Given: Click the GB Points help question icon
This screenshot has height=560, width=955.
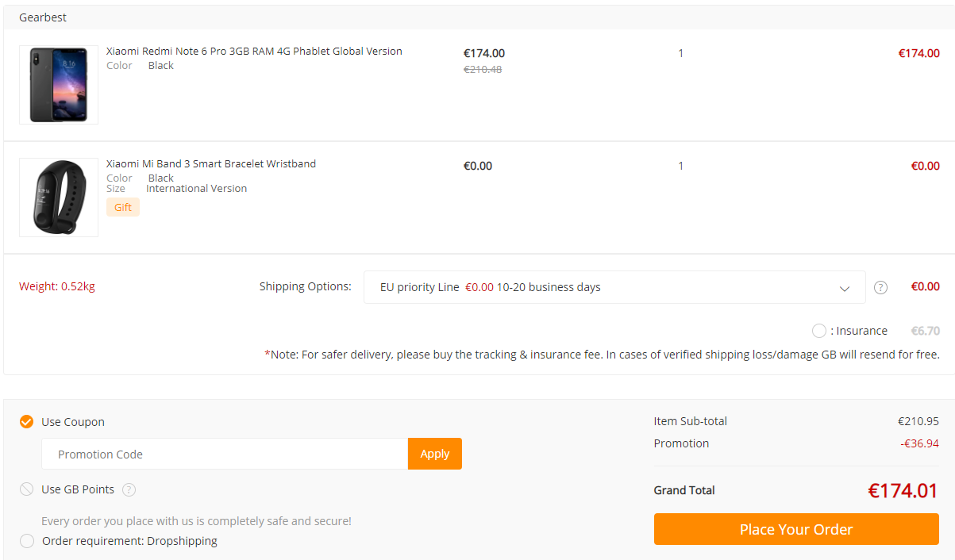Looking at the screenshot, I should pyautogui.click(x=129, y=489).
